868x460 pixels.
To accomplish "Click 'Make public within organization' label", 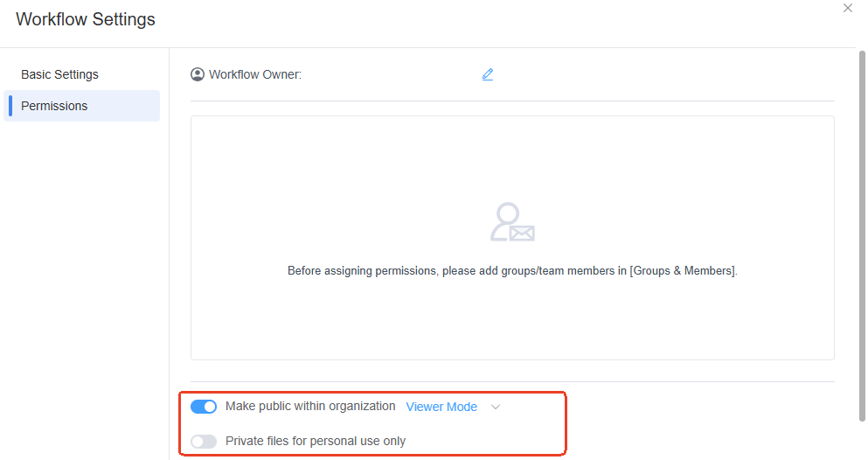I will [x=310, y=407].
